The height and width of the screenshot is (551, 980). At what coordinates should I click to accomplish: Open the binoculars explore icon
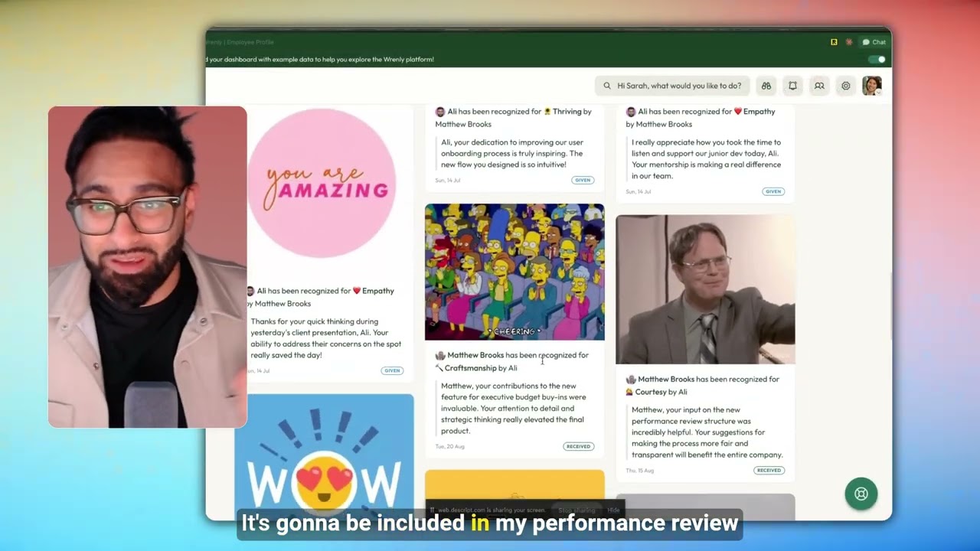point(766,86)
